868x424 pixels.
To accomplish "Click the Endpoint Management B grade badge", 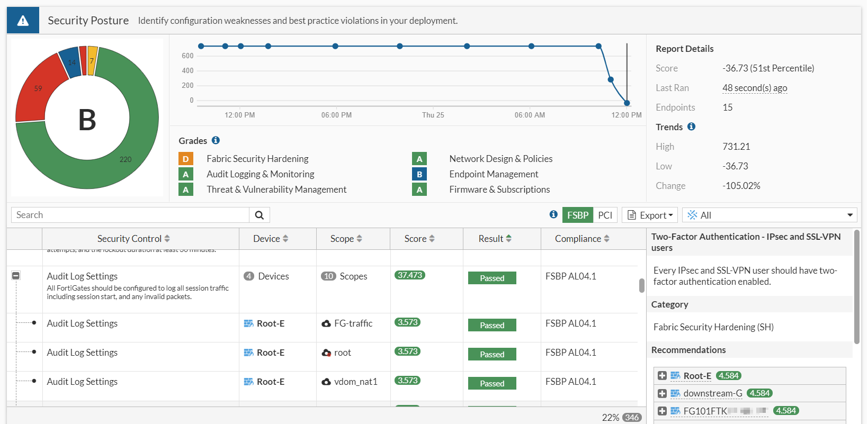I will coord(419,174).
